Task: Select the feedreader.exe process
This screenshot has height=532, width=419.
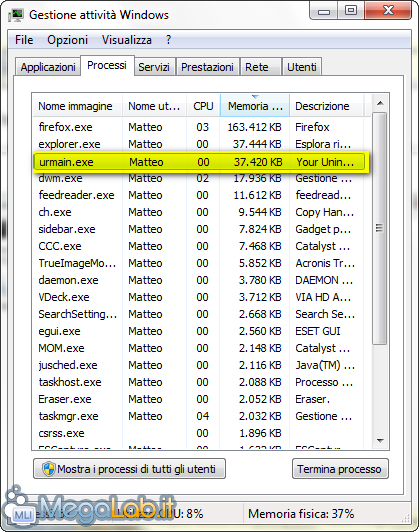Action: pyautogui.click(x=198, y=195)
